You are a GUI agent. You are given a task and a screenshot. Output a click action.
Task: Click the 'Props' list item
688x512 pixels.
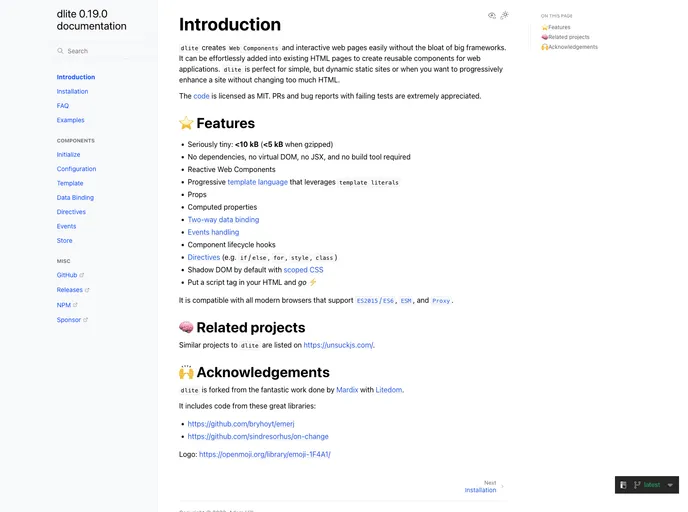pyautogui.click(x=197, y=194)
